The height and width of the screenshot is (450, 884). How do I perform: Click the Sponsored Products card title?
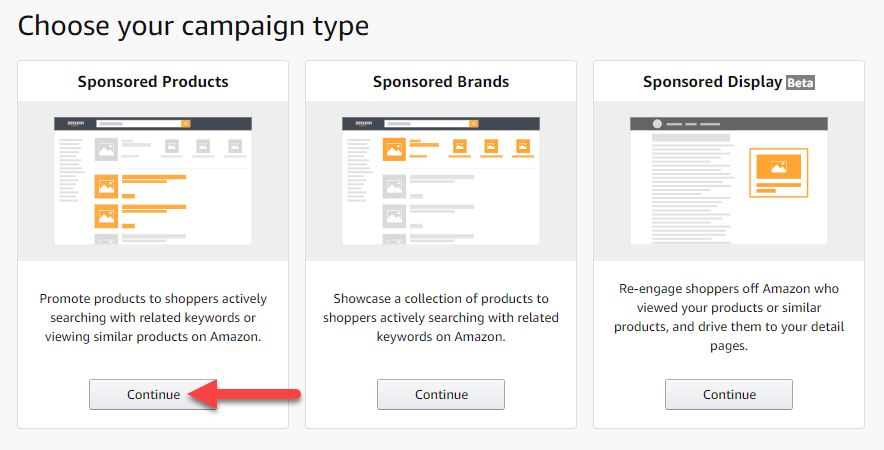[153, 82]
